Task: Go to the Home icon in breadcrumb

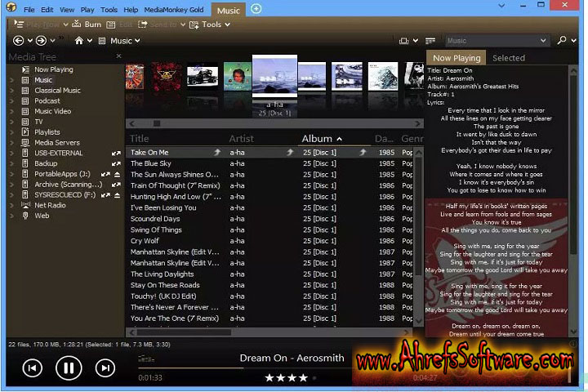Action: click(x=79, y=40)
